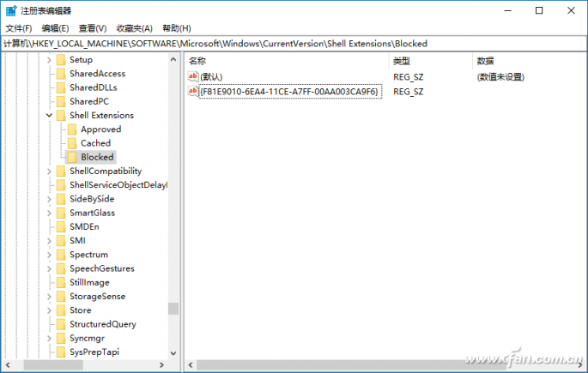588x373 pixels.
Task: Select the (默认) value name
Action: pos(211,77)
